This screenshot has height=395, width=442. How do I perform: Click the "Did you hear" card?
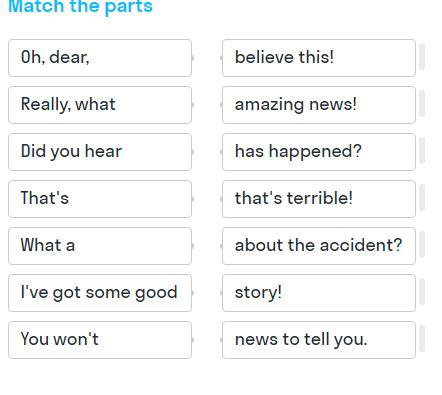(100, 152)
